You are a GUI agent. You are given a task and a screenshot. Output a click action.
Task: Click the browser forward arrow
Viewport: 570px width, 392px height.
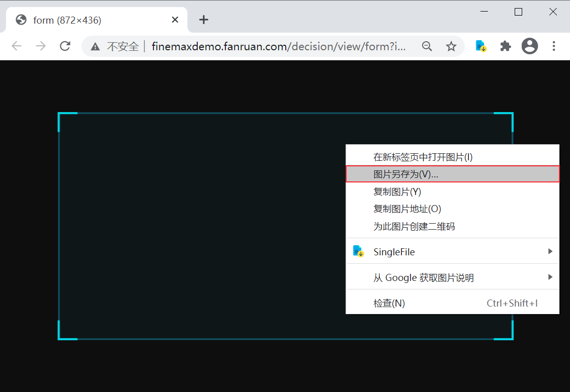pyautogui.click(x=41, y=46)
